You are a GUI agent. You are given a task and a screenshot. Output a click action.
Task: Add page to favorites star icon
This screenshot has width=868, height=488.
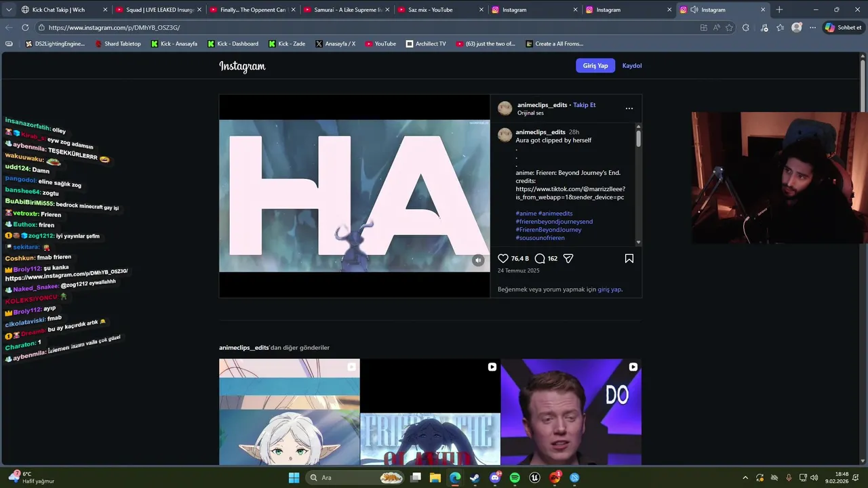pos(730,28)
